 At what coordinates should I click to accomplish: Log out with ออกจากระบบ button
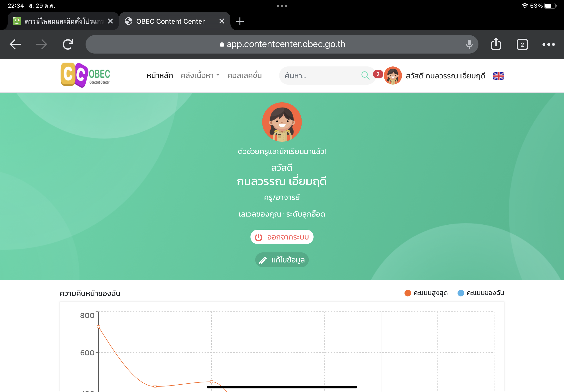tap(282, 237)
